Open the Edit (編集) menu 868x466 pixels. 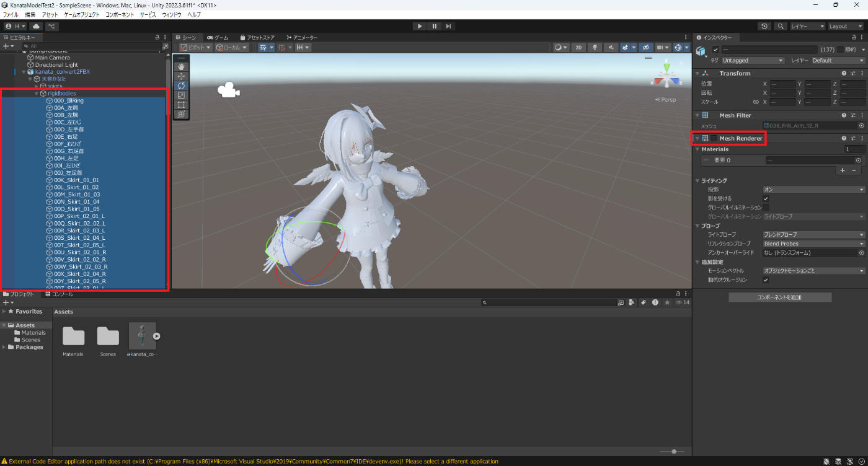click(30, 14)
